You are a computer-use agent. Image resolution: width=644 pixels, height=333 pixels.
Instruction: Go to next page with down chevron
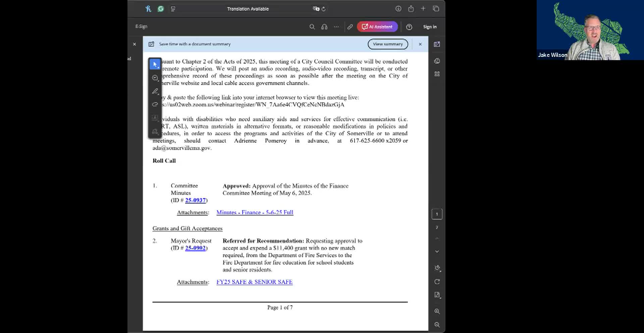(437, 252)
